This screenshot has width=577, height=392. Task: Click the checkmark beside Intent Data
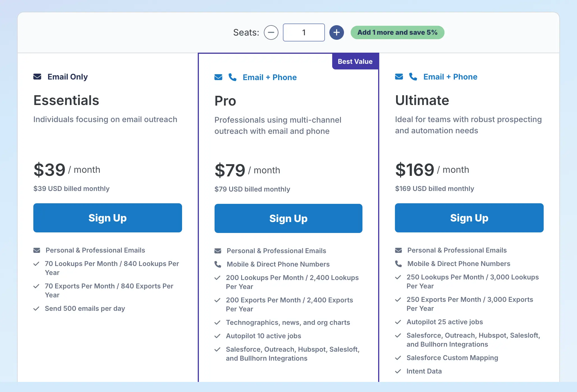[398, 371]
